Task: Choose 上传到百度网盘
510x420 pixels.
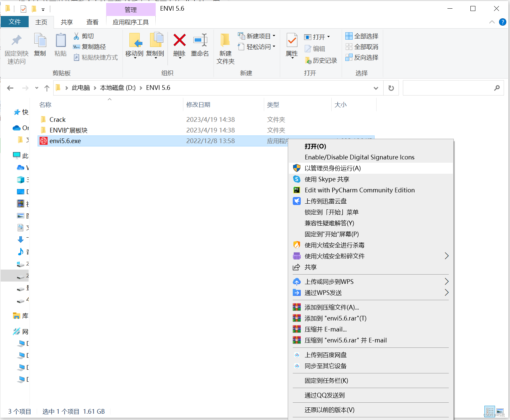Action: tap(371, 355)
